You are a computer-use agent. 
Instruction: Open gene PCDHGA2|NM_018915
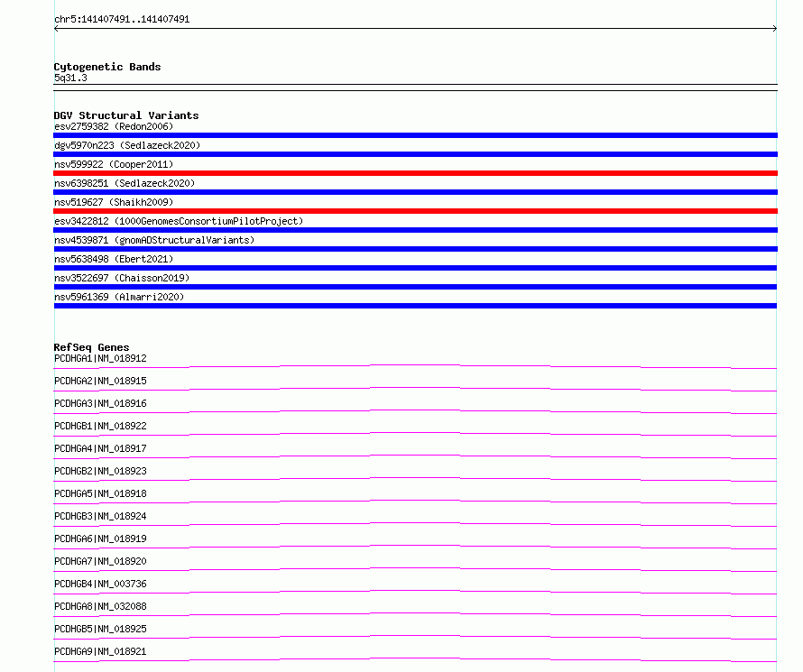pyautogui.click(x=100, y=381)
